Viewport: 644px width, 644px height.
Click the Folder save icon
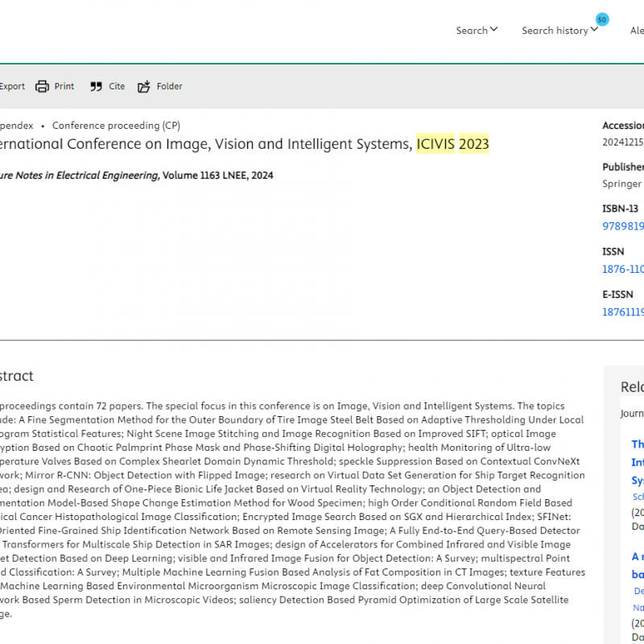pyautogui.click(x=144, y=86)
